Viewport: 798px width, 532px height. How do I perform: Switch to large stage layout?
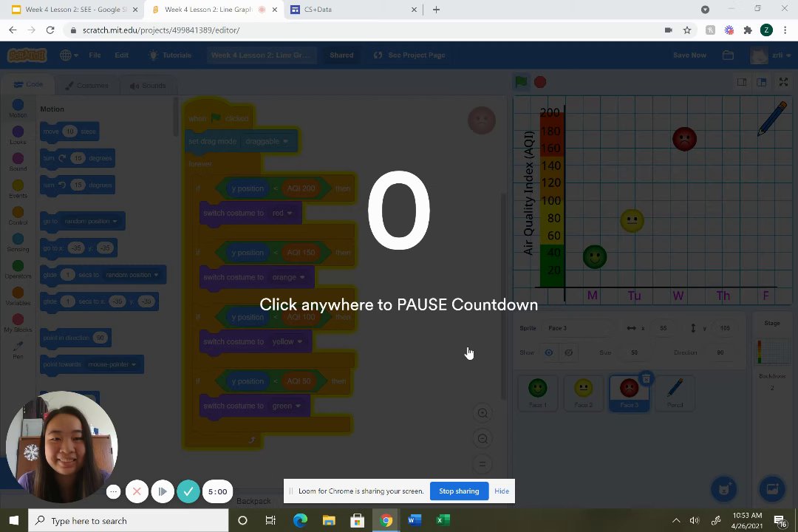[x=761, y=82]
